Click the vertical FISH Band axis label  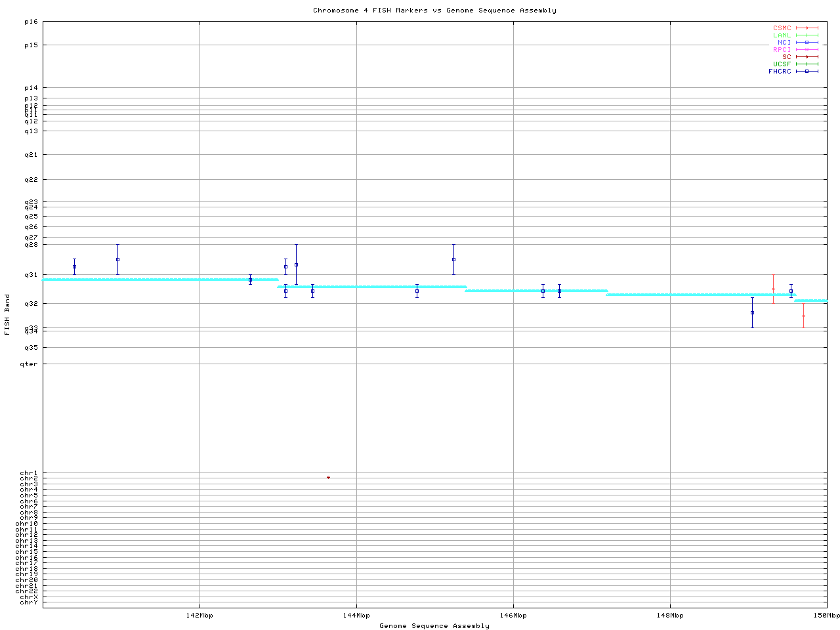point(8,314)
